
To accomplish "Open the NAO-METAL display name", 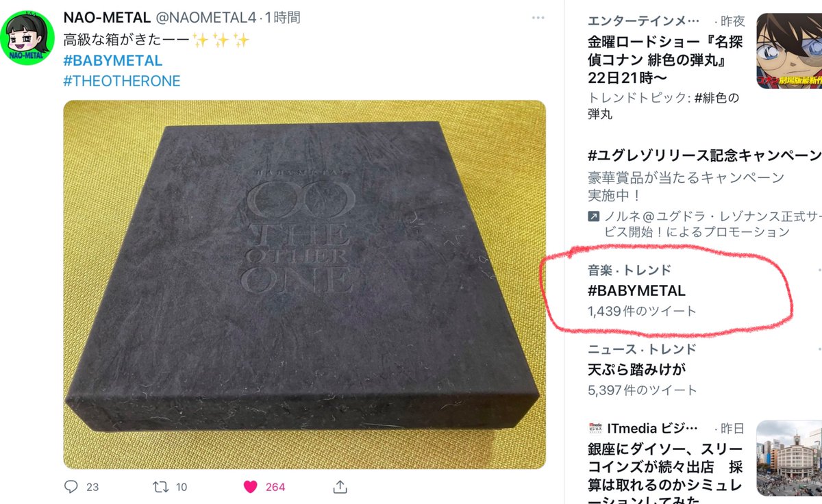I will [106, 18].
